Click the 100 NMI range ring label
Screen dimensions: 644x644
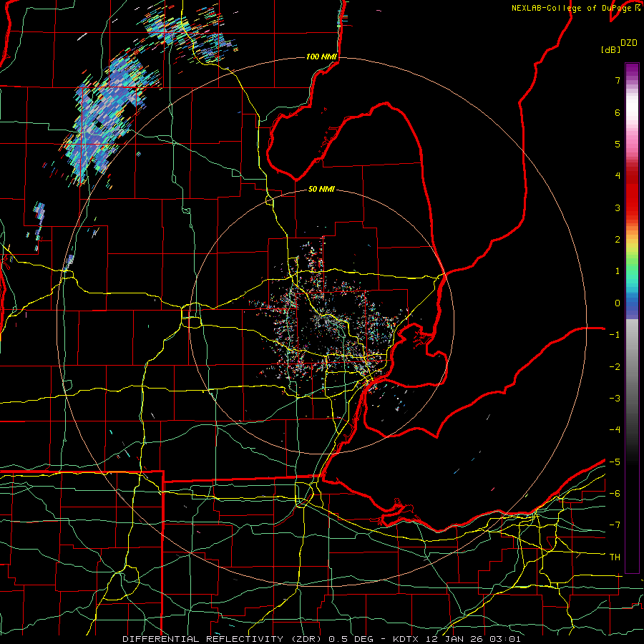click(321, 57)
